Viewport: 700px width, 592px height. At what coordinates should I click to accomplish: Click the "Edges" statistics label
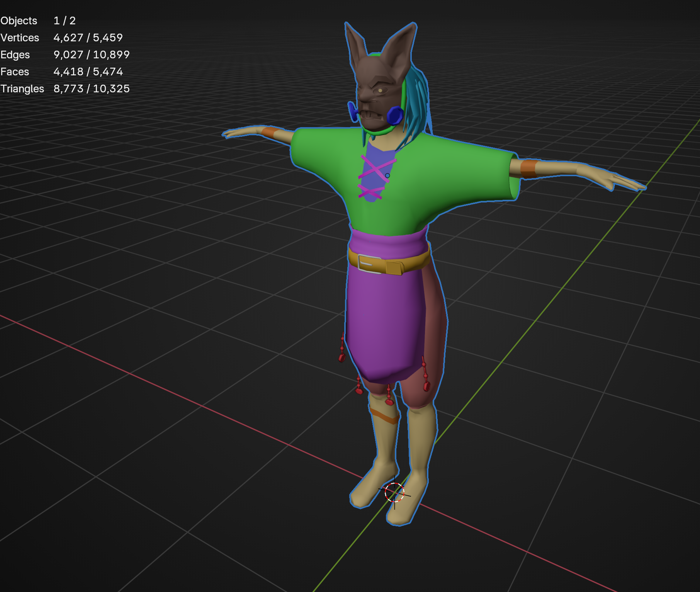(15, 55)
